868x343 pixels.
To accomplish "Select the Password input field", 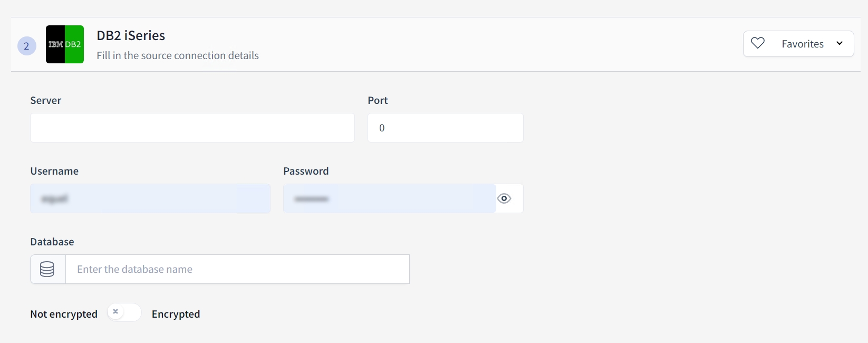I will pyautogui.click(x=389, y=198).
